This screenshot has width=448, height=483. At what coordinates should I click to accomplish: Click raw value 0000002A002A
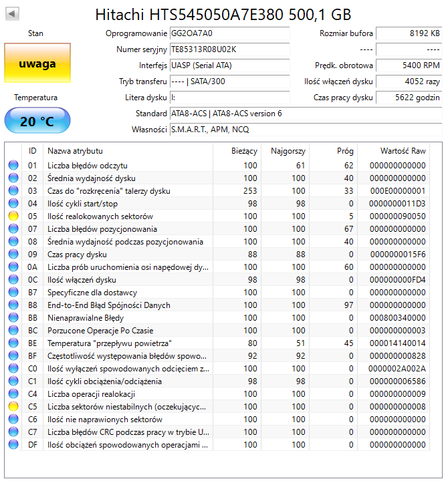pyautogui.click(x=397, y=368)
